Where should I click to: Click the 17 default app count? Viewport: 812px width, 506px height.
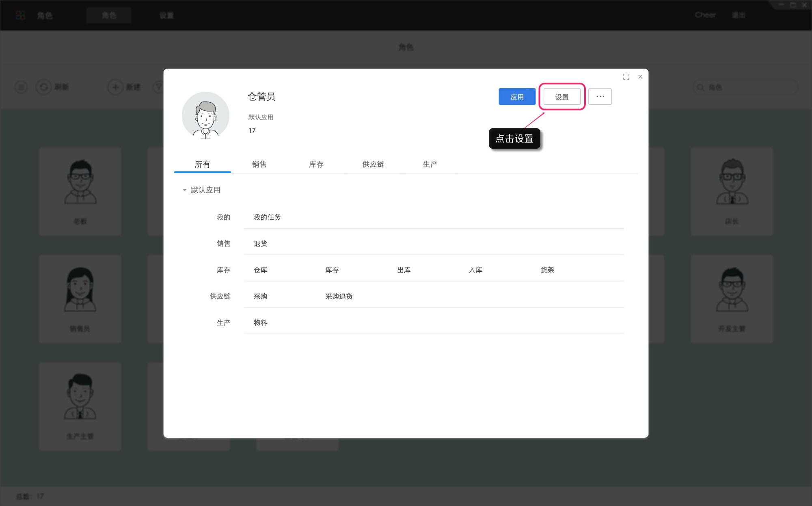pyautogui.click(x=252, y=131)
